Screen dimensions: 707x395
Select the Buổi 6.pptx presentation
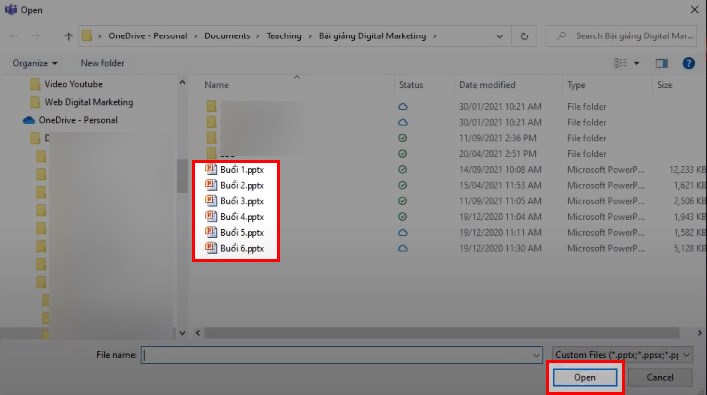pyautogui.click(x=234, y=248)
